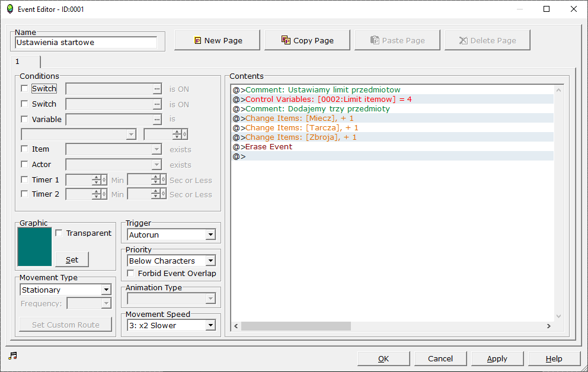Confirm with the OK button
Image resolution: width=588 pixels, height=372 pixels.
384,358
